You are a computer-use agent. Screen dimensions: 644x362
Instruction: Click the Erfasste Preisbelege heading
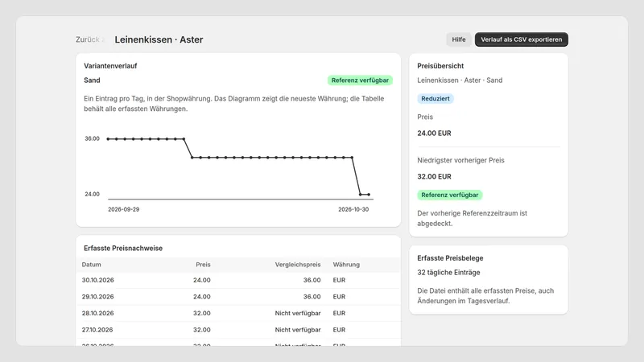(x=450, y=257)
